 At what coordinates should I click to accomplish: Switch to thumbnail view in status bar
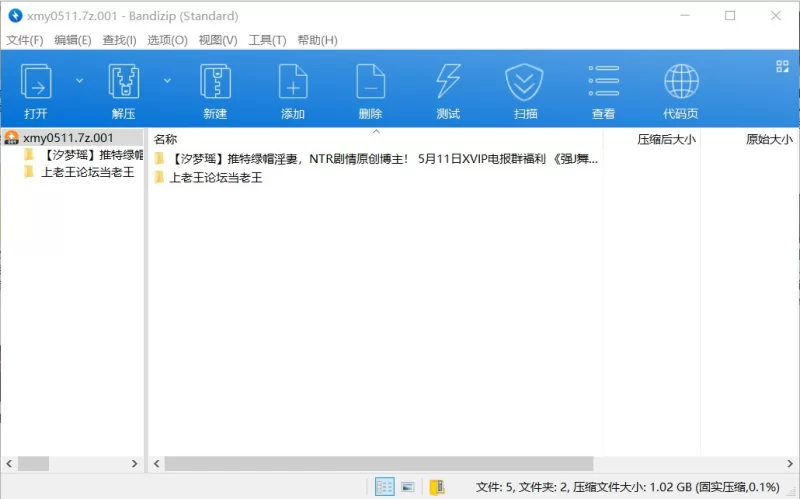pos(408,487)
